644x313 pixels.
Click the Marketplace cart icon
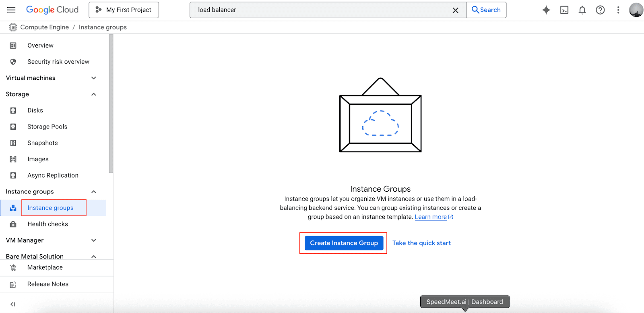13,267
